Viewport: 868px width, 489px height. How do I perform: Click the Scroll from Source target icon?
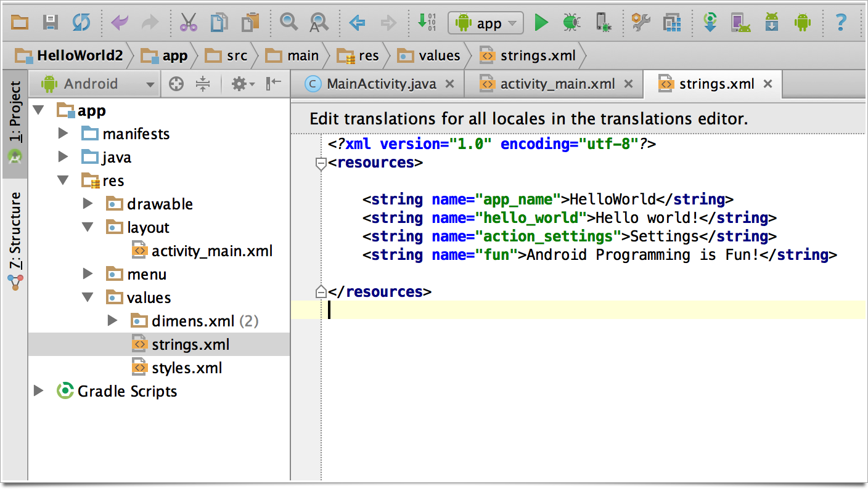[176, 84]
